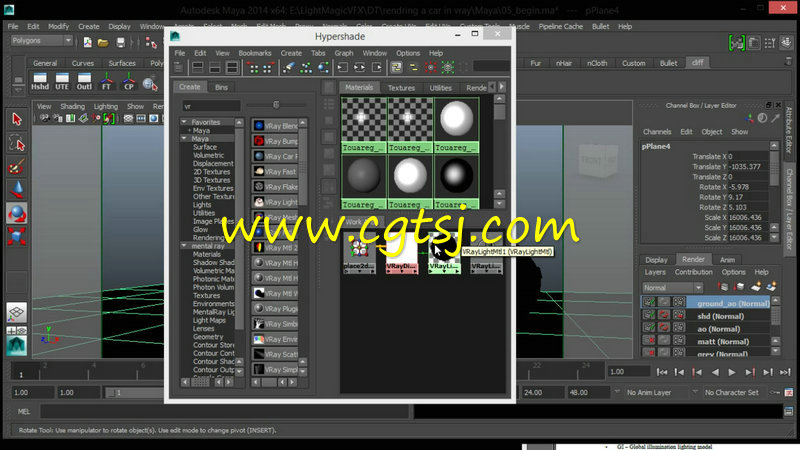
Task: Click Contribution menu in layer editor
Action: (x=693, y=272)
